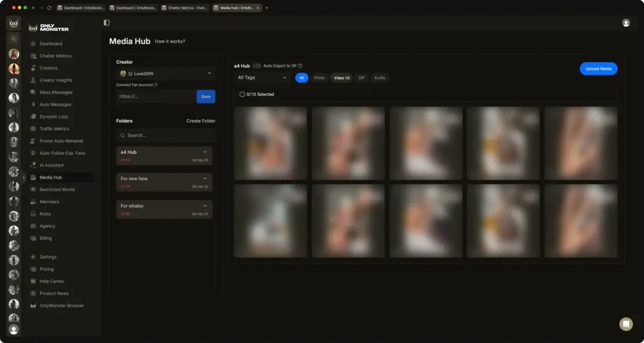
Task: Collapse sidebar with the panel toggle icon
Action: tap(107, 23)
